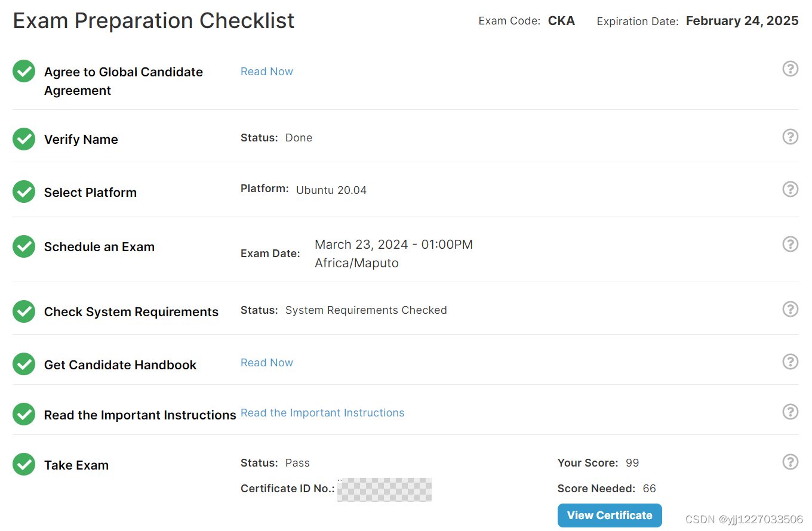This screenshot has width=812, height=531.
Task: Click green checkmark beside Agree to Global Candidate Agreement
Action: click(24, 72)
